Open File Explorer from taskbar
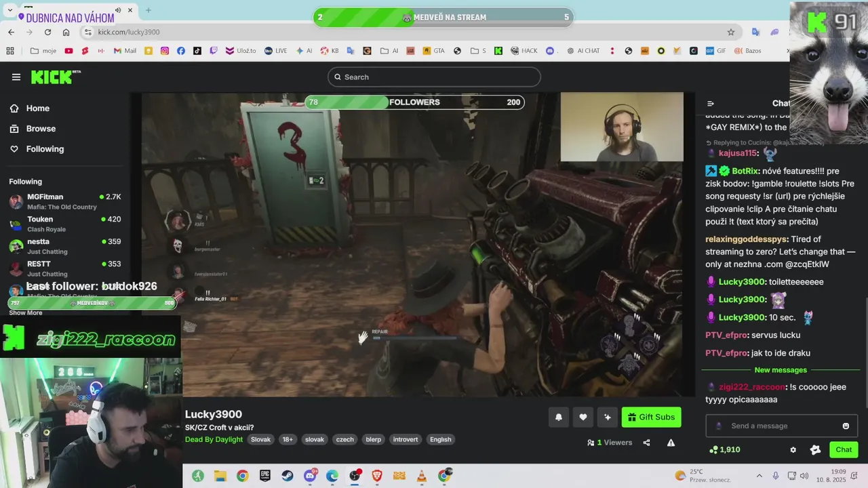868x488 pixels. point(220,476)
